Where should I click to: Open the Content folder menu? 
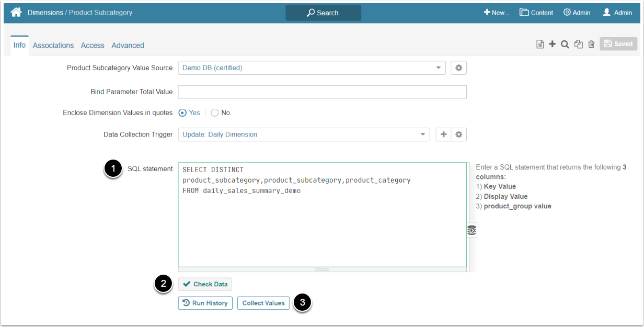pyautogui.click(x=536, y=13)
